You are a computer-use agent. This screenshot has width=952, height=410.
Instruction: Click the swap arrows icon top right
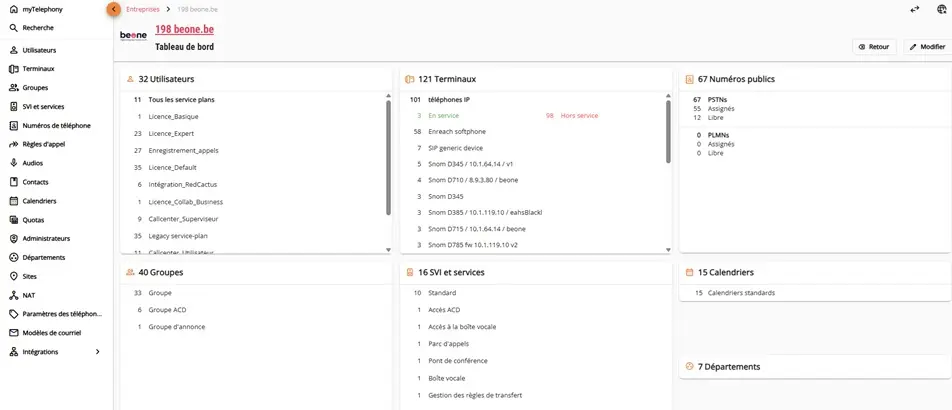pos(914,9)
